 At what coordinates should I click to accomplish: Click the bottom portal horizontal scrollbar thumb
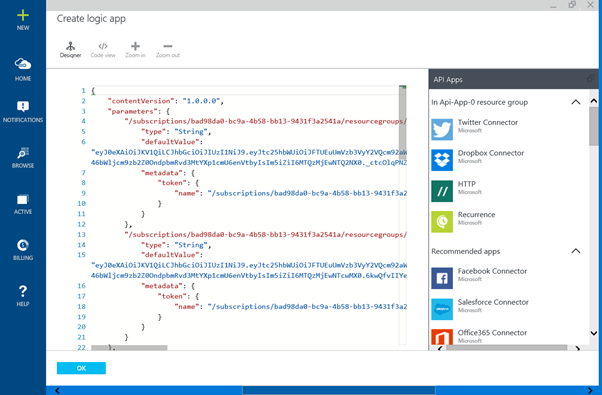pos(339,390)
